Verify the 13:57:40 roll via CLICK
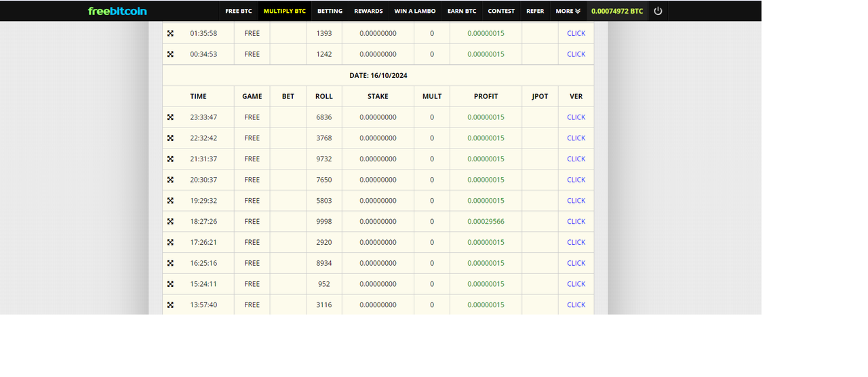The image size is (868, 377). click(576, 305)
